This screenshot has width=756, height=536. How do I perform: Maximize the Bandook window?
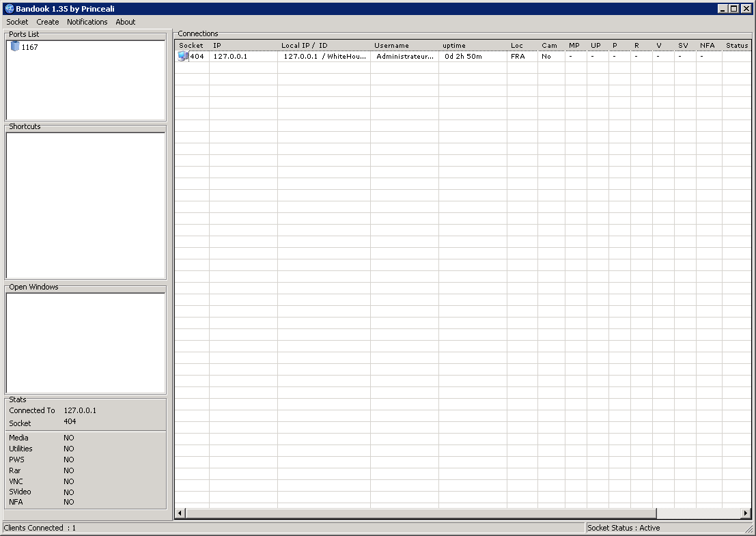point(734,8)
